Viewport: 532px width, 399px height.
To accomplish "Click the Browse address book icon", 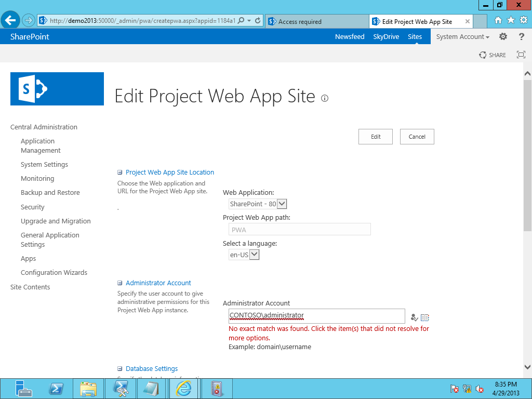I will click(x=425, y=317).
